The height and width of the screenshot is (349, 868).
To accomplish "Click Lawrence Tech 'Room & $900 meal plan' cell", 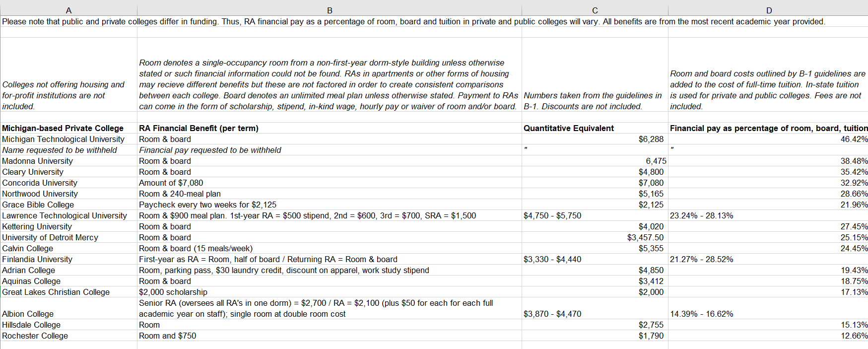I will (x=330, y=215).
